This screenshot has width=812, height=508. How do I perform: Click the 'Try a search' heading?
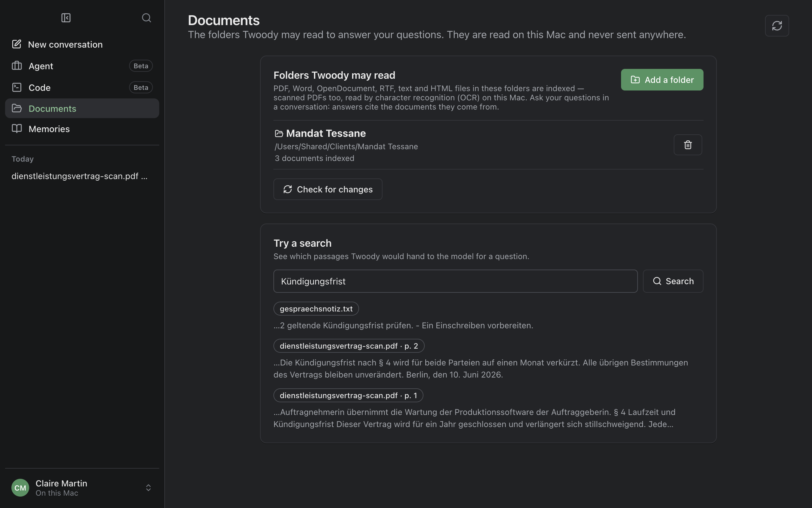pyautogui.click(x=302, y=243)
